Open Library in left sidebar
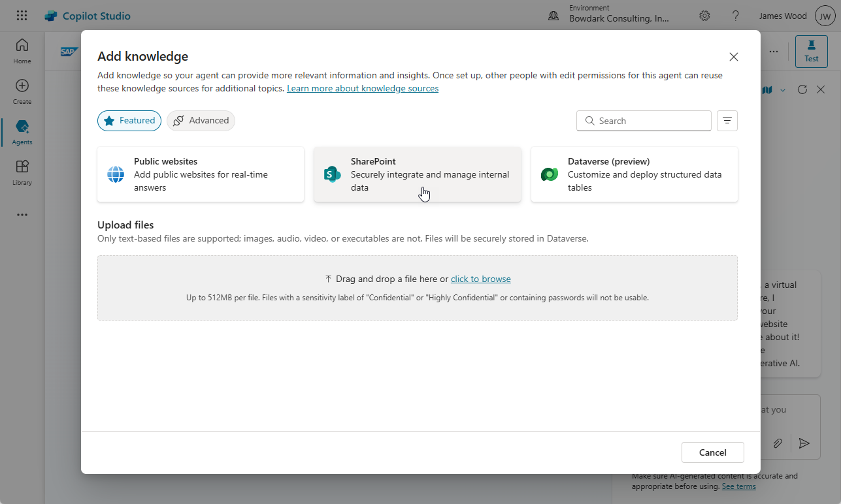The width and height of the screenshot is (841, 504). pyautogui.click(x=22, y=172)
